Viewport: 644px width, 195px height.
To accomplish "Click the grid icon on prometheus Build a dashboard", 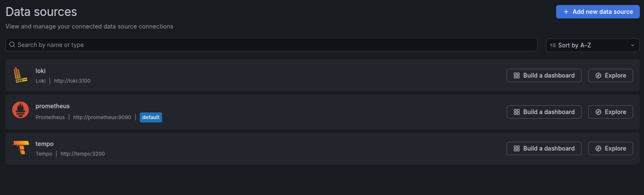I will [x=517, y=112].
